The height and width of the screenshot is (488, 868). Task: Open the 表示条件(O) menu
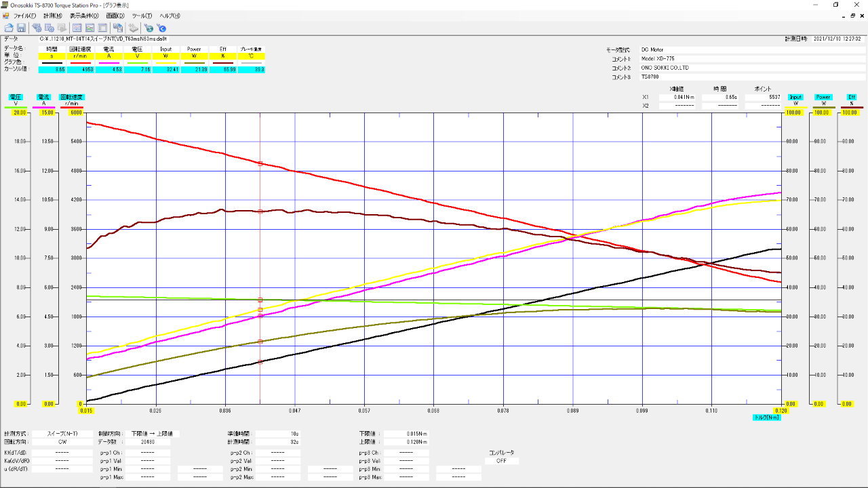84,15
